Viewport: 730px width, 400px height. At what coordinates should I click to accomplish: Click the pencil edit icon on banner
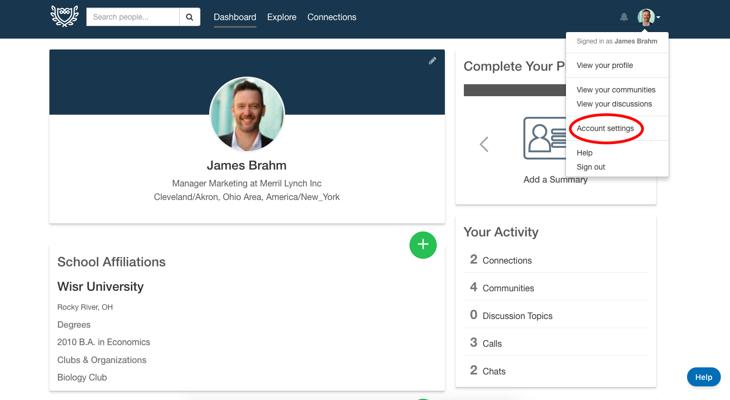tap(432, 61)
